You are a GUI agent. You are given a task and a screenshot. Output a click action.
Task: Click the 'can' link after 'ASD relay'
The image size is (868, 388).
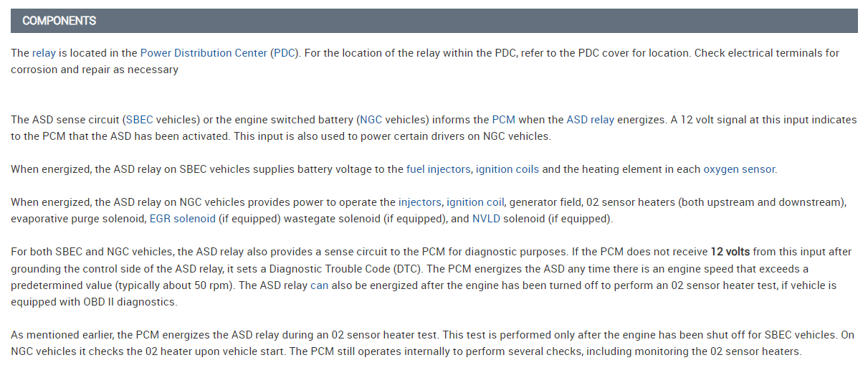(318, 285)
